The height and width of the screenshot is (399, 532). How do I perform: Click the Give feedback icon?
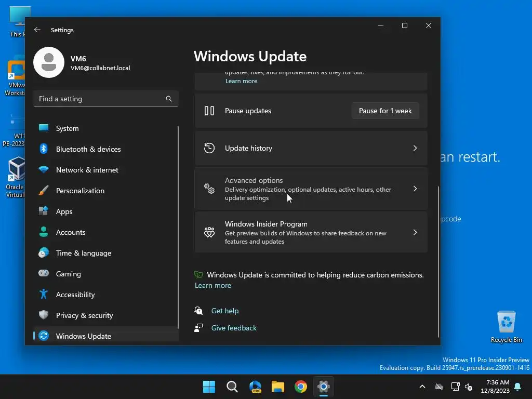point(198,328)
